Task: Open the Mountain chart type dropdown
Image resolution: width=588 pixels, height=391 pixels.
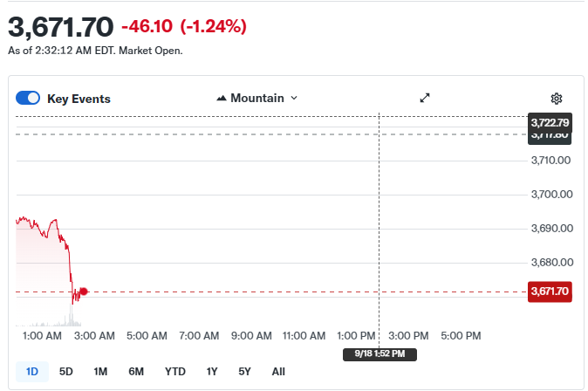Action: click(x=257, y=99)
